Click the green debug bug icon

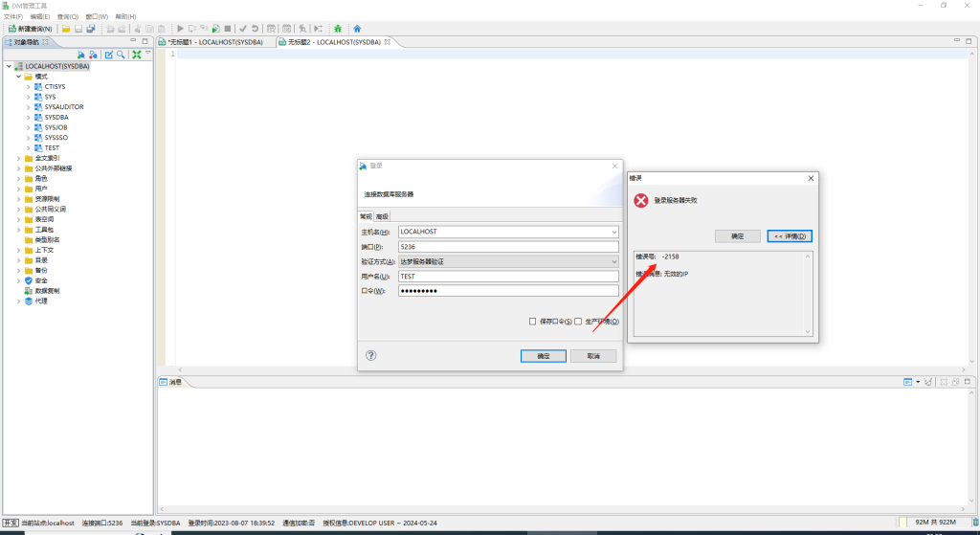pyautogui.click(x=337, y=29)
